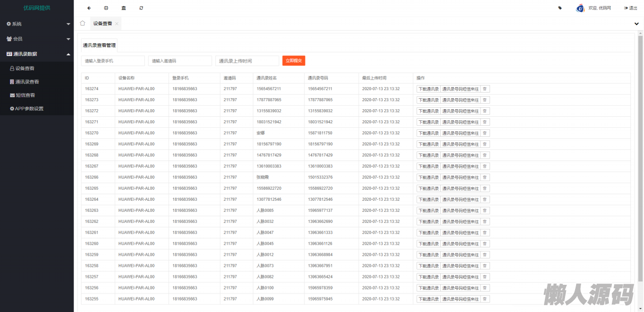Click the bank building icon in top toolbar
The height and width of the screenshot is (312, 644).
pyautogui.click(x=124, y=8)
